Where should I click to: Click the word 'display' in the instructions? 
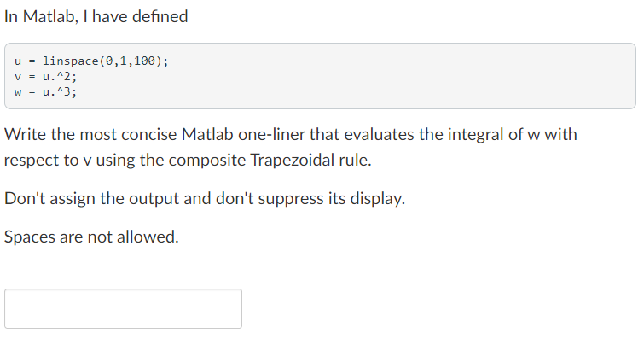(x=377, y=199)
